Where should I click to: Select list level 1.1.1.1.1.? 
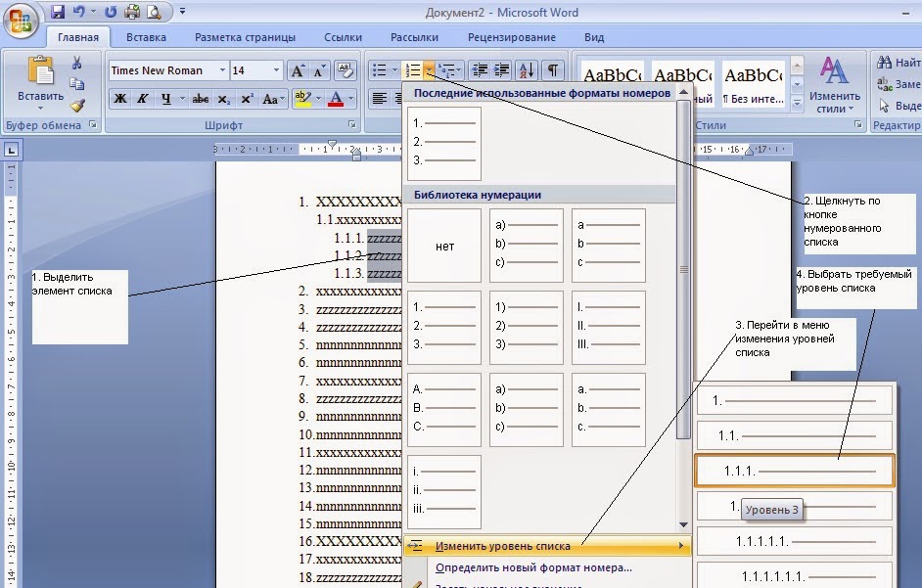click(795, 541)
